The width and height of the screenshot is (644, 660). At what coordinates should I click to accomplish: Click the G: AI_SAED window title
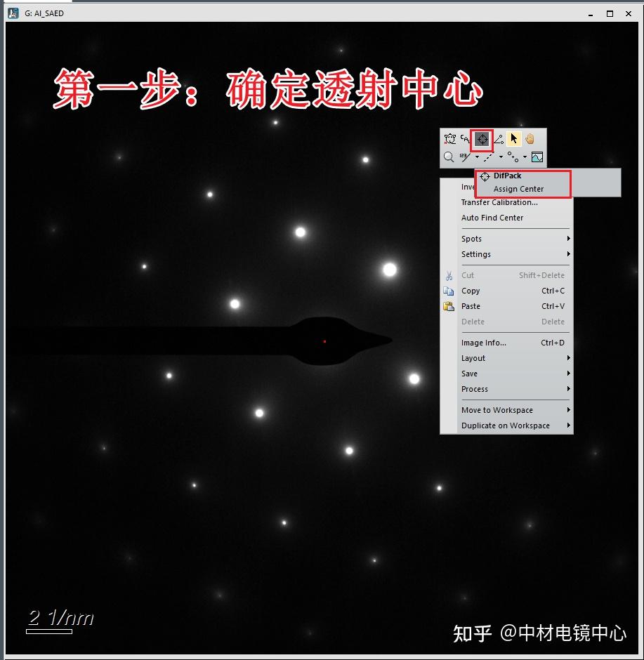click(x=44, y=13)
